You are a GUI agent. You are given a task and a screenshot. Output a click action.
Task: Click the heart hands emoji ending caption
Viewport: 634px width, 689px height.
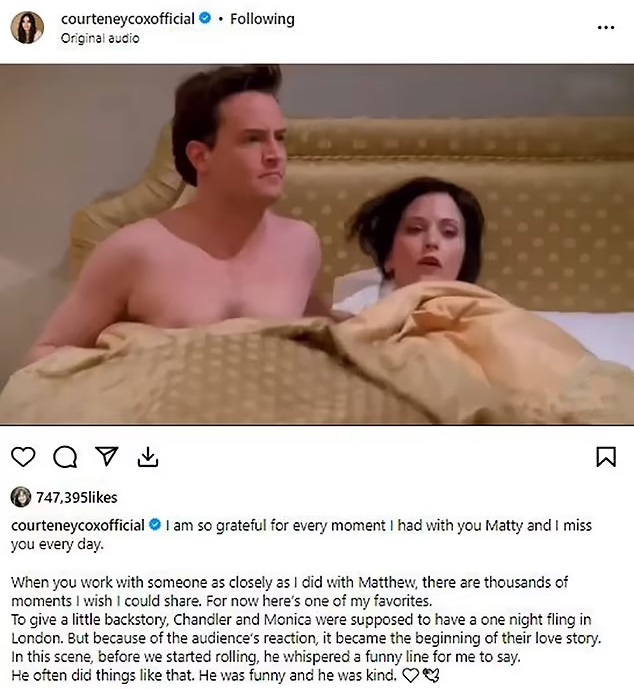point(431,675)
